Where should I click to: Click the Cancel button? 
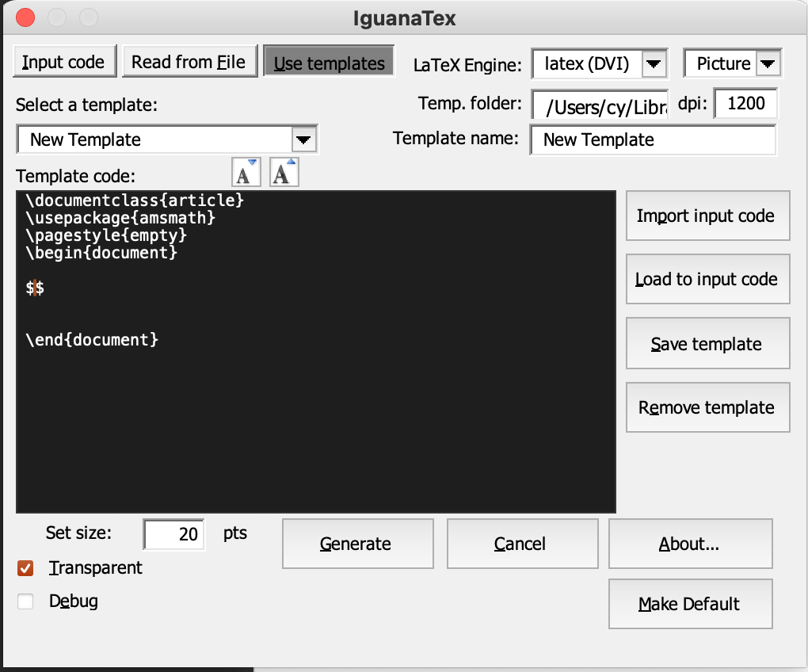click(520, 544)
